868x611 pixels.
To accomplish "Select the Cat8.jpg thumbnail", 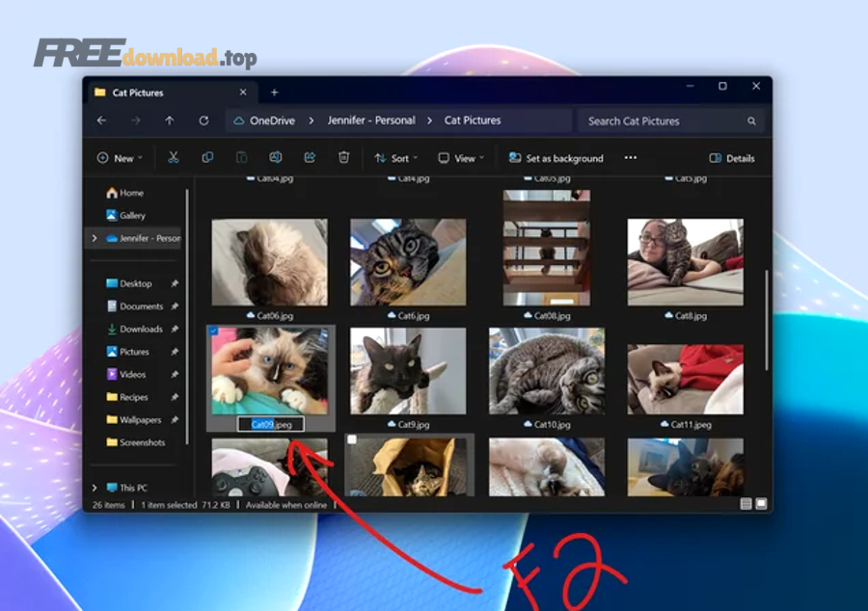I will (x=686, y=262).
